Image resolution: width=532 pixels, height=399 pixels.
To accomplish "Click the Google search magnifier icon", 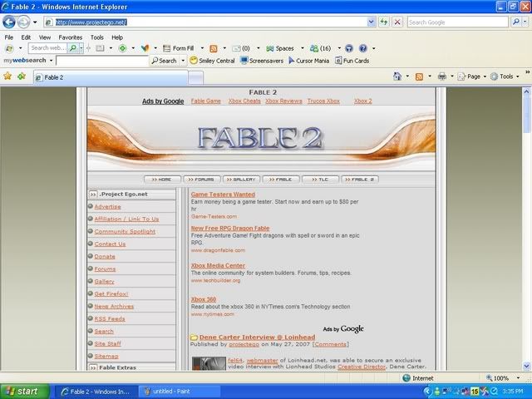I will point(516,22).
